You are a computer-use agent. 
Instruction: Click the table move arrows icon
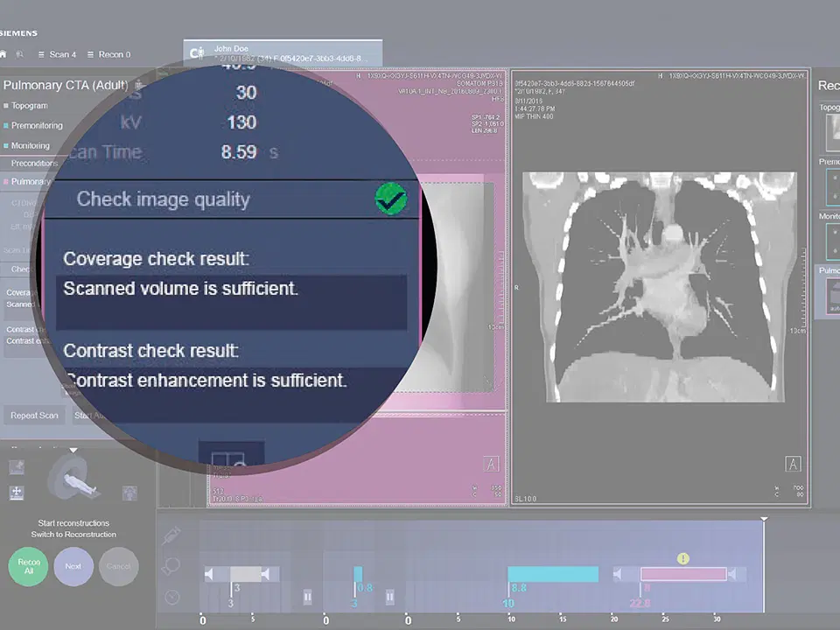tap(16, 493)
